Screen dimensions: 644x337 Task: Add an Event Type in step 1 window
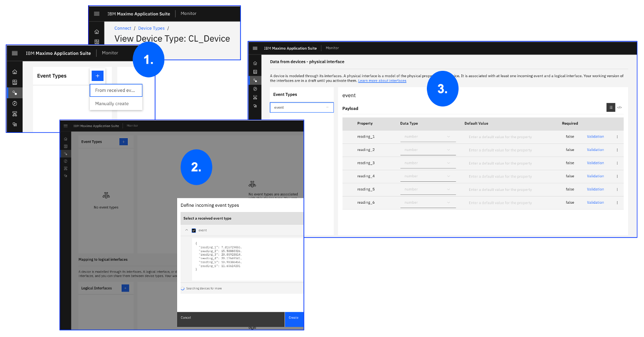98,76
